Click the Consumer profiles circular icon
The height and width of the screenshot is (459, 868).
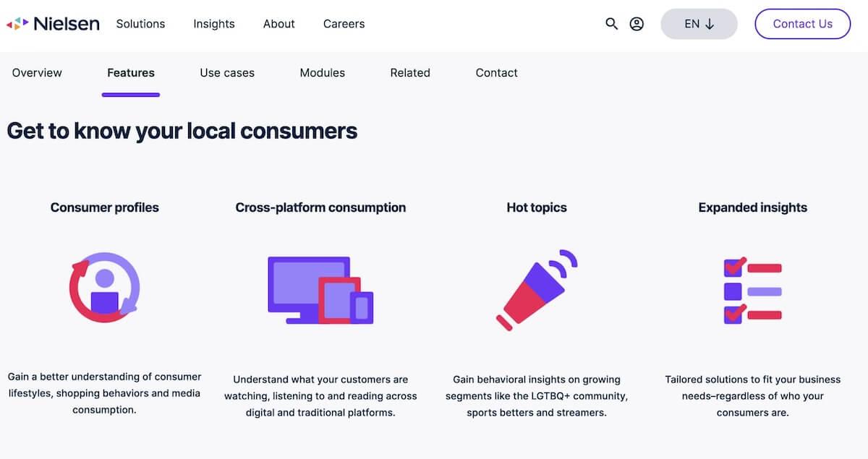(104, 287)
